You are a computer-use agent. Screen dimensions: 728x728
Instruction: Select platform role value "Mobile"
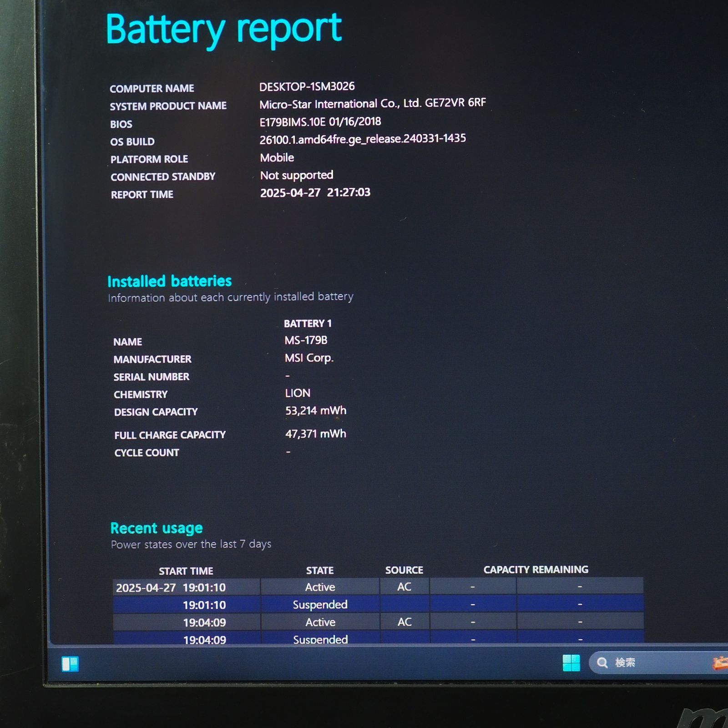click(277, 158)
